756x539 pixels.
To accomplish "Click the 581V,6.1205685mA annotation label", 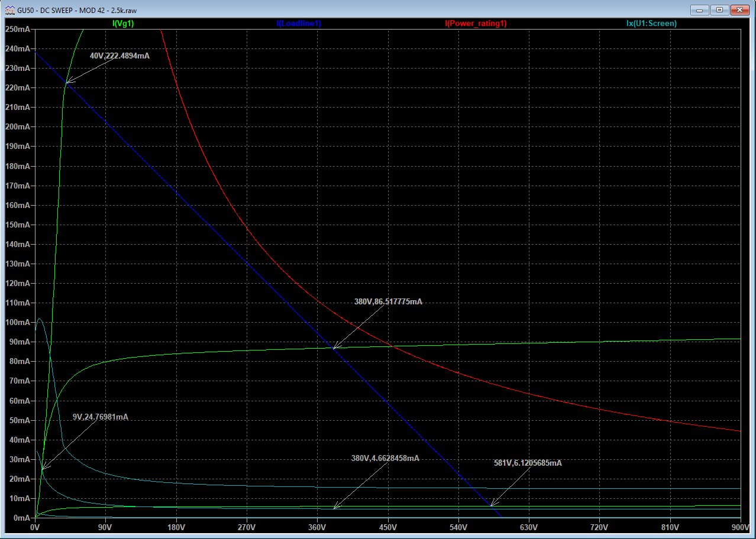I will click(528, 463).
